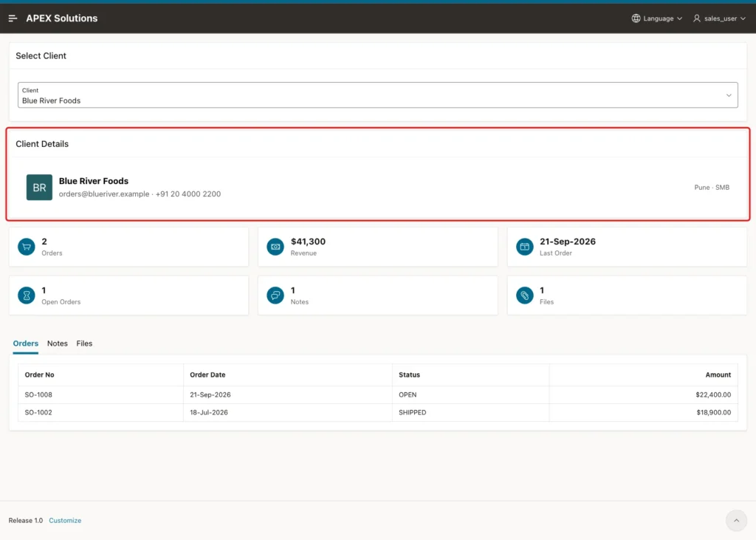Open the hamburger navigation menu
Image resolution: width=756 pixels, height=540 pixels.
click(13, 18)
